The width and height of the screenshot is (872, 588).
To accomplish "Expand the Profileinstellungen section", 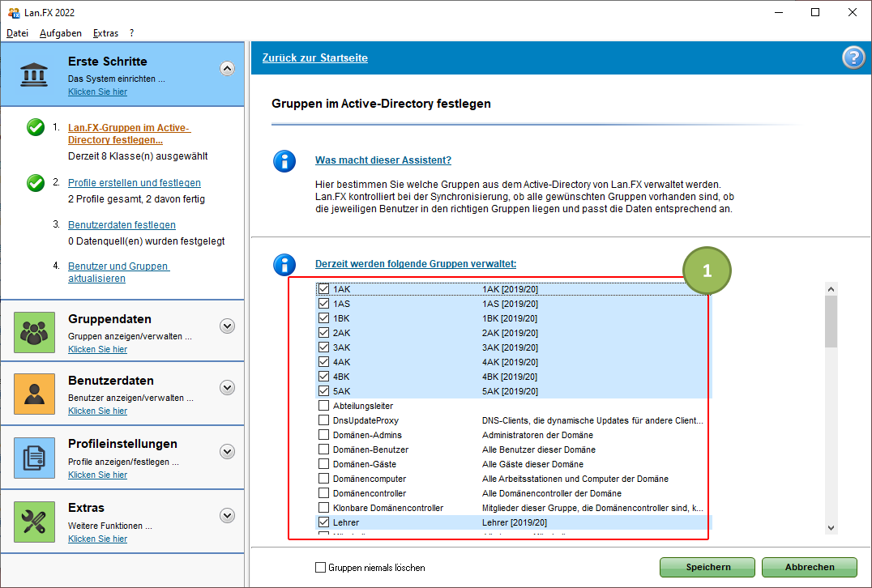I will click(227, 451).
